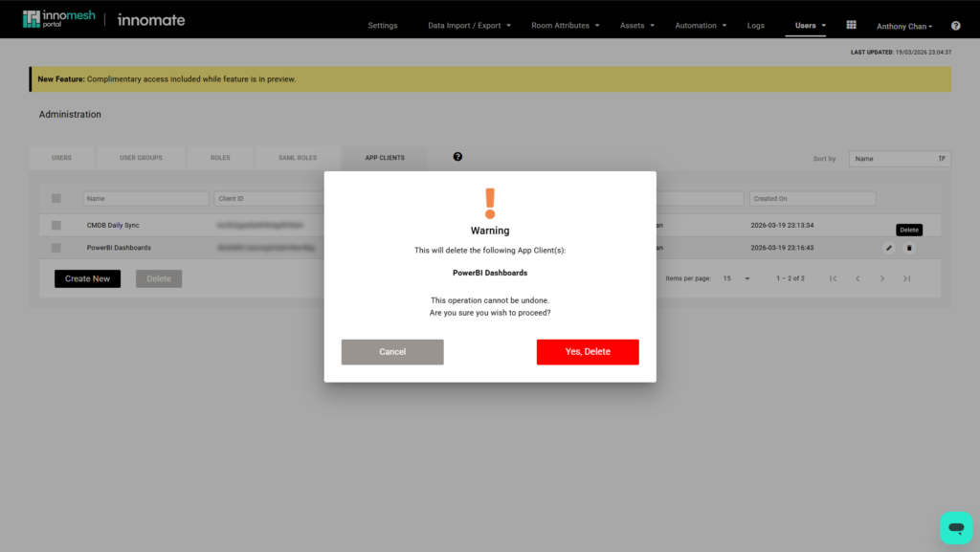This screenshot has height=552, width=980.
Task: Open the Automation menu
Action: [x=701, y=26]
